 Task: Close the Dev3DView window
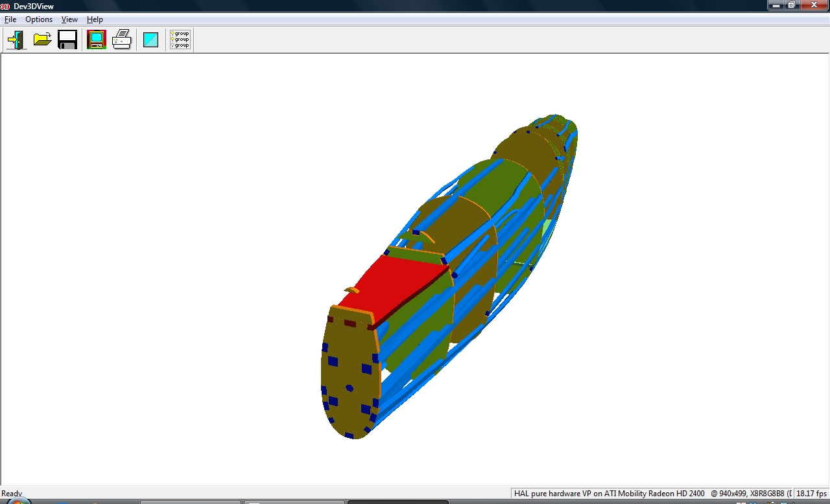813,5
